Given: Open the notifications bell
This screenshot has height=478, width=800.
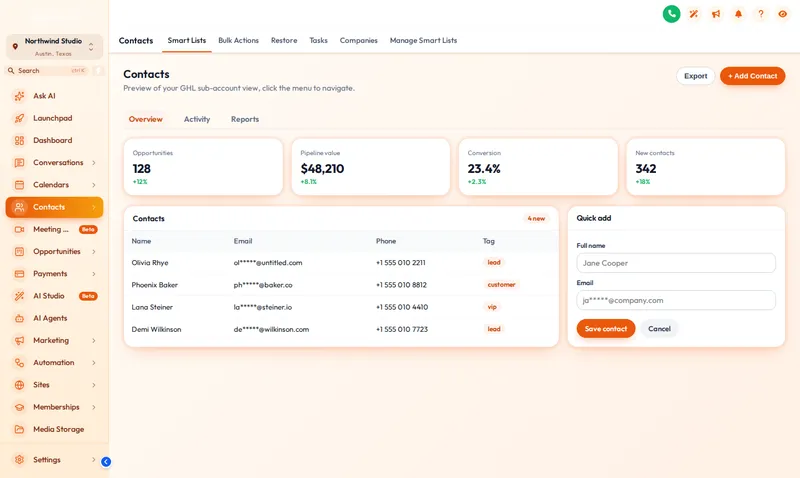Looking at the screenshot, I should (738, 14).
